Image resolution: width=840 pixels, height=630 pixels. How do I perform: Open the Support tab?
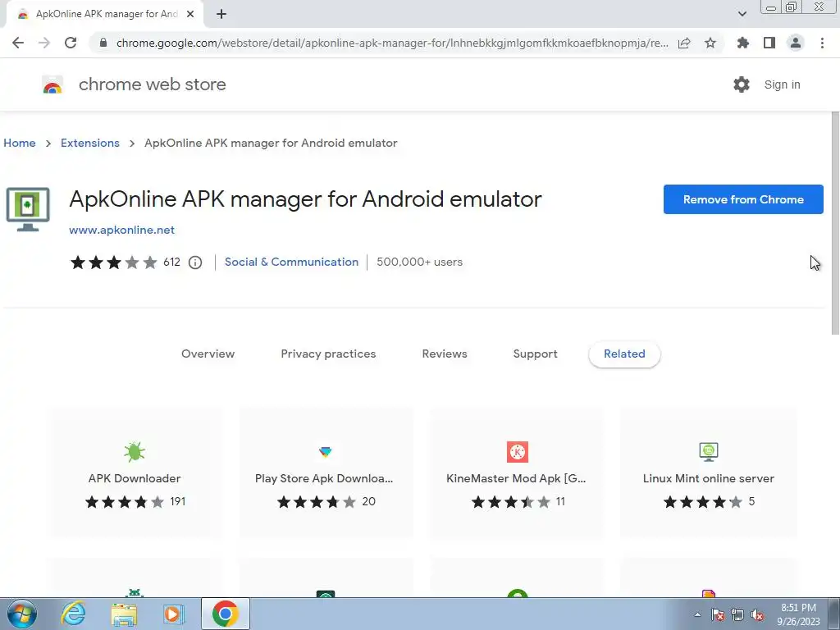535,354
